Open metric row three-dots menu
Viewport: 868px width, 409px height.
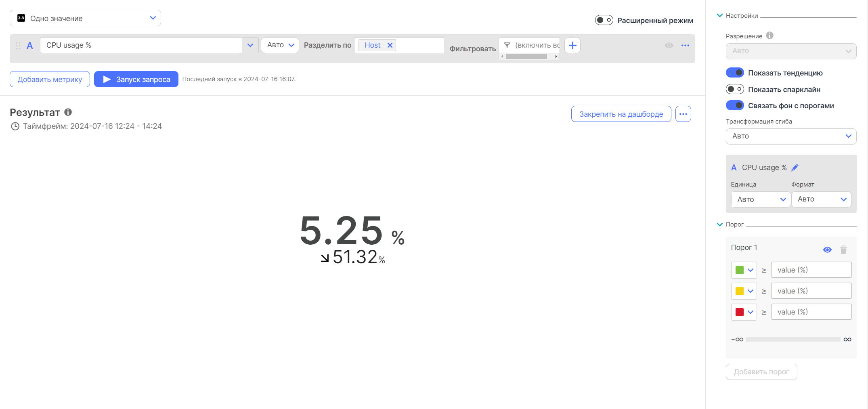coord(685,45)
